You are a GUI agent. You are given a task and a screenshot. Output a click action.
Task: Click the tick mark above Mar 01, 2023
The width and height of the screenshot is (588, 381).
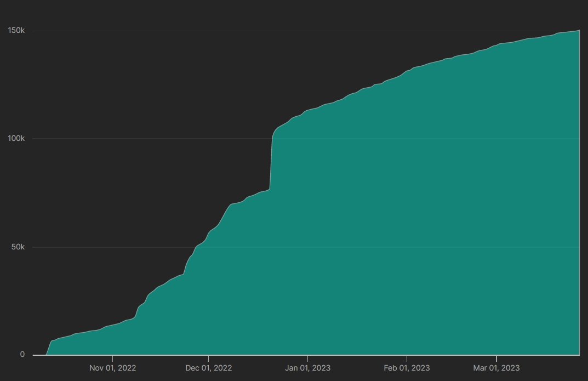[496, 358]
